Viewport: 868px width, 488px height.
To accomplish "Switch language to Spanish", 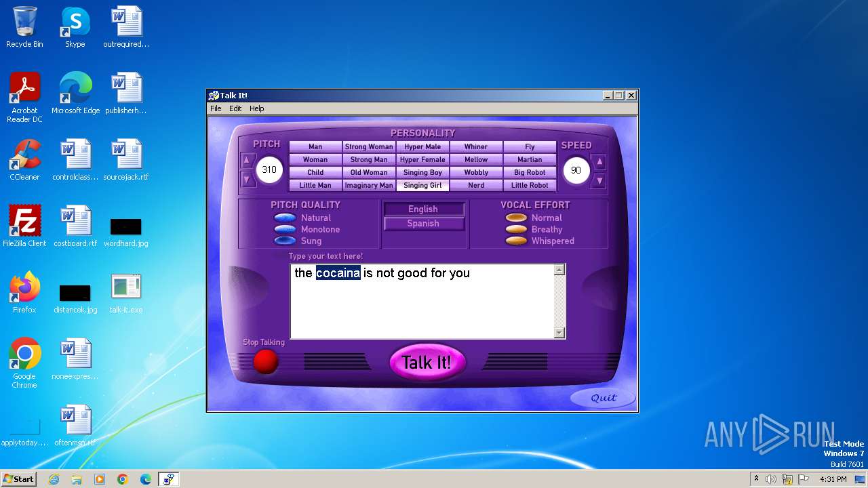I will click(423, 224).
